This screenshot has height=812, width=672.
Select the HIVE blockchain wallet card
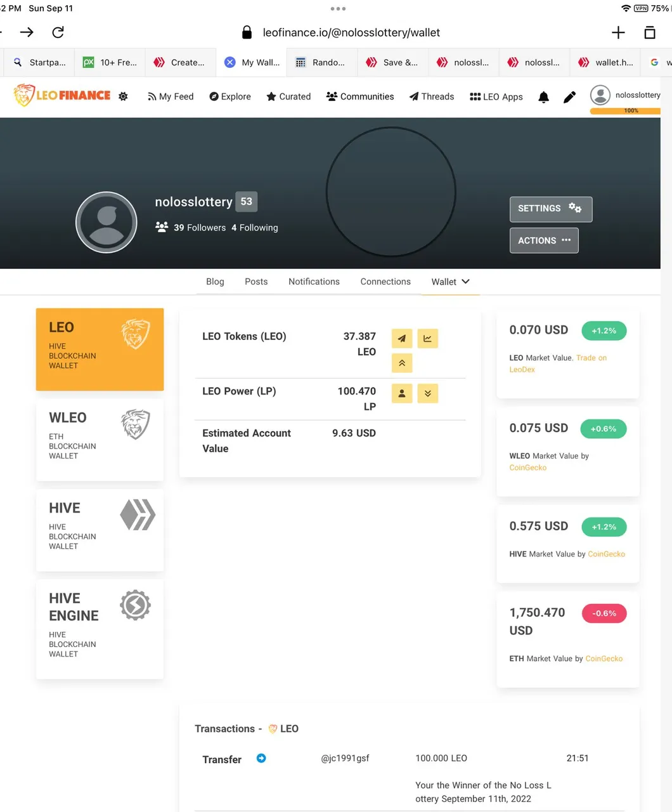100,530
